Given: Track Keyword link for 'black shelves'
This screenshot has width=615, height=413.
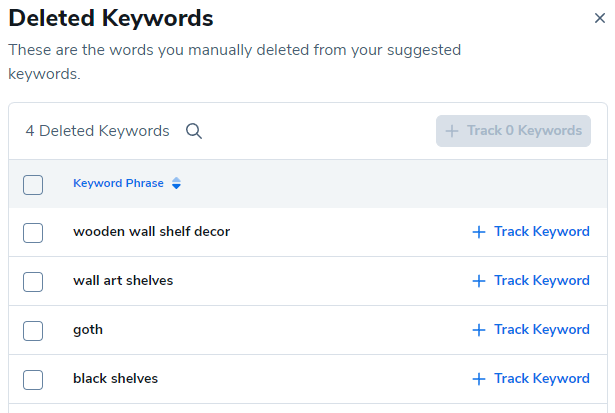Looking at the screenshot, I should coord(541,379).
